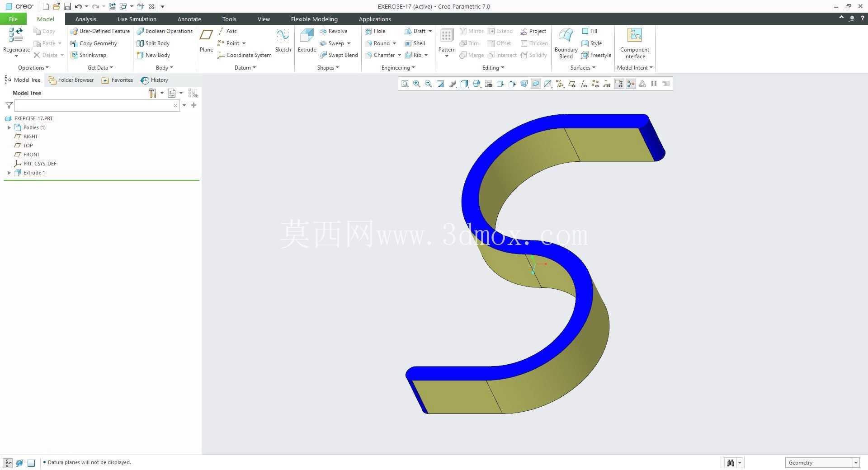
Task: Switch to the Live Simulation tab
Action: [x=137, y=19]
